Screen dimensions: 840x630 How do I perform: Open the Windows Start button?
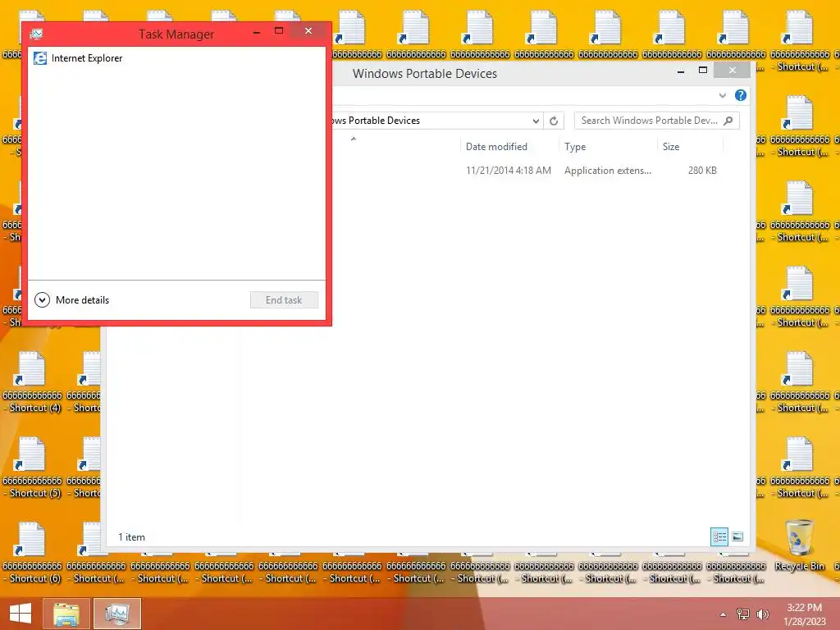click(21, 614)
